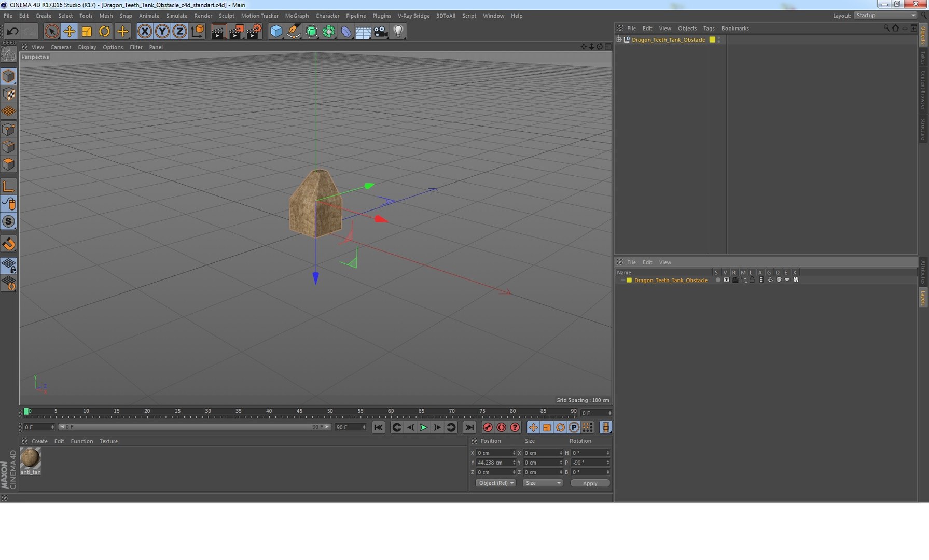Click Position Y field 44.238 cm

[x=496, y=463]
